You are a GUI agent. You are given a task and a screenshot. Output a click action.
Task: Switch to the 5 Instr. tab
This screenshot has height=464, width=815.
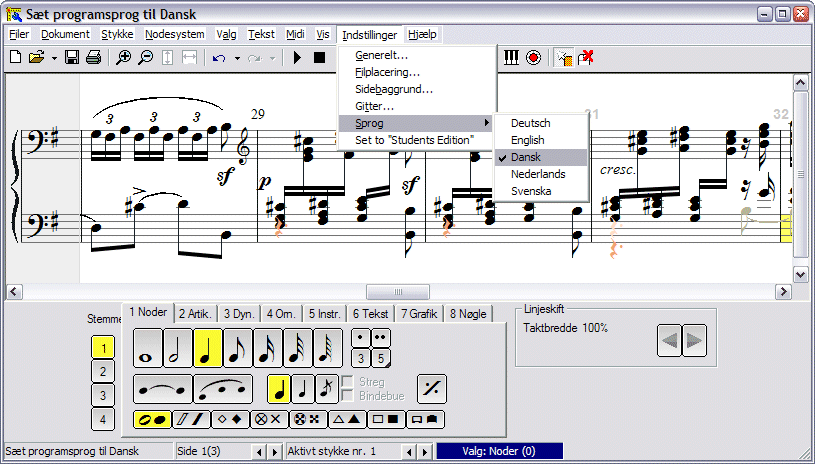click(325, 314)
